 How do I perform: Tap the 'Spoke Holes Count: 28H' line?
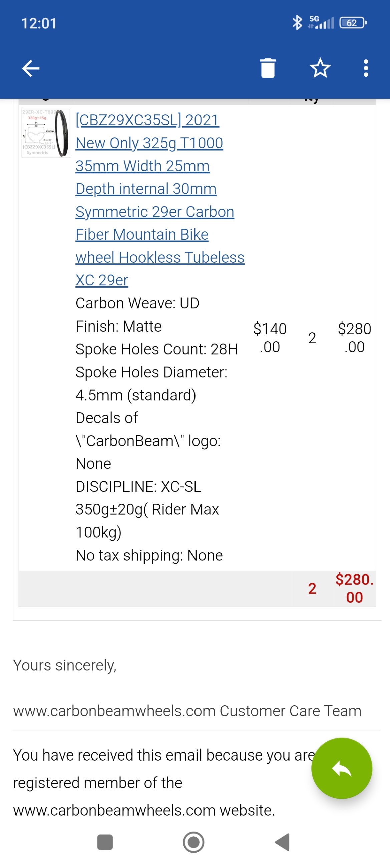coord(156,349)
